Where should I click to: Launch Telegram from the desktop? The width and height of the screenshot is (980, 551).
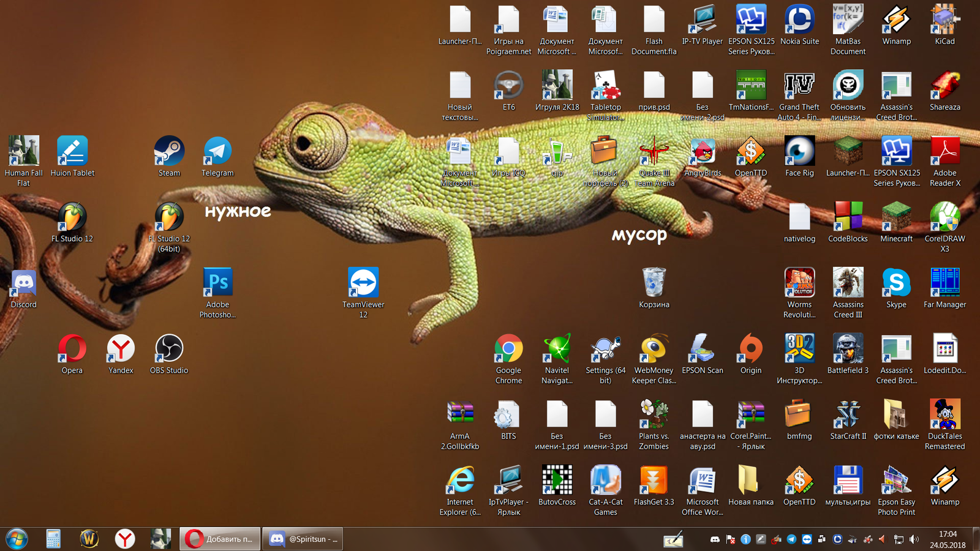click(x=217, y=157)
